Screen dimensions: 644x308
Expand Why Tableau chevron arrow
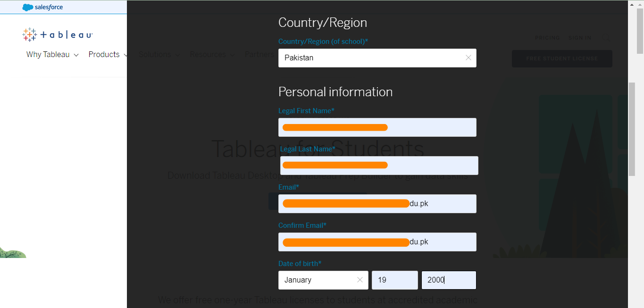(76, 55)
